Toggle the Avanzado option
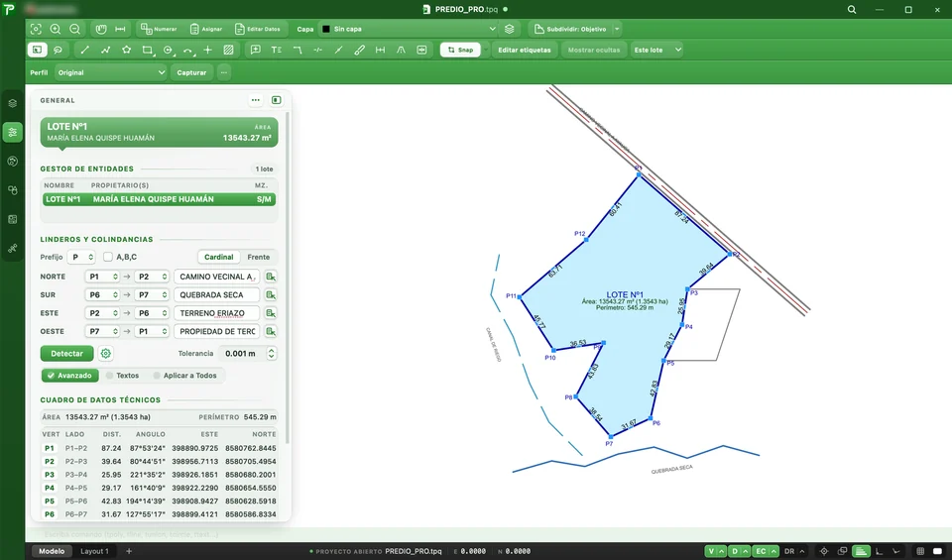 click(x=69, y=376)
